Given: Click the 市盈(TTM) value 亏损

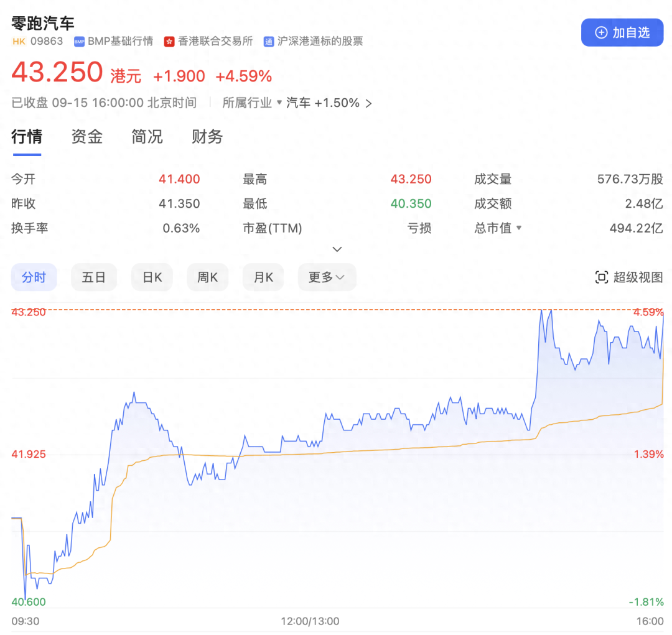Looking at the screenshot, I should [x=419, y=228].
